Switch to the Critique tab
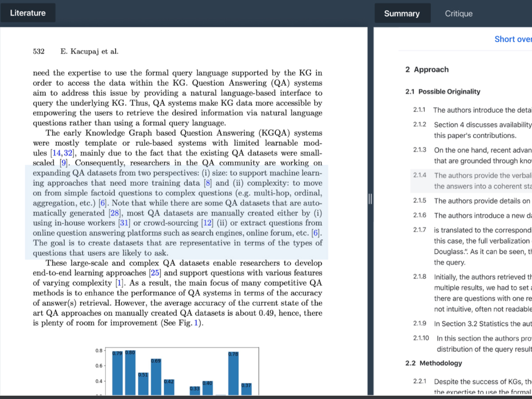 click(458, 13)
